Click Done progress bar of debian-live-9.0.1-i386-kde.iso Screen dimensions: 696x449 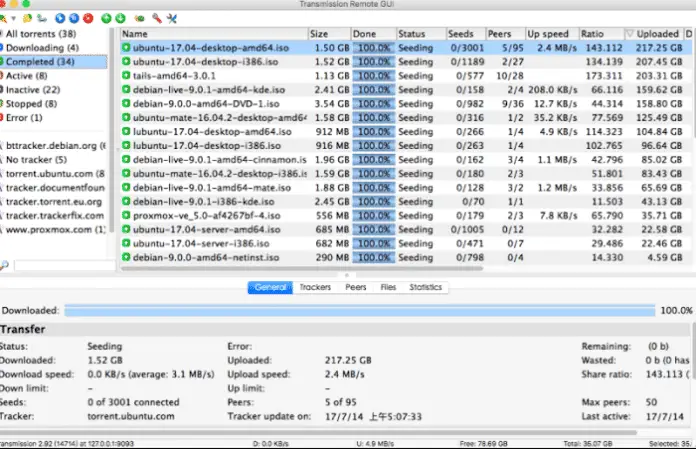[374, 201]
